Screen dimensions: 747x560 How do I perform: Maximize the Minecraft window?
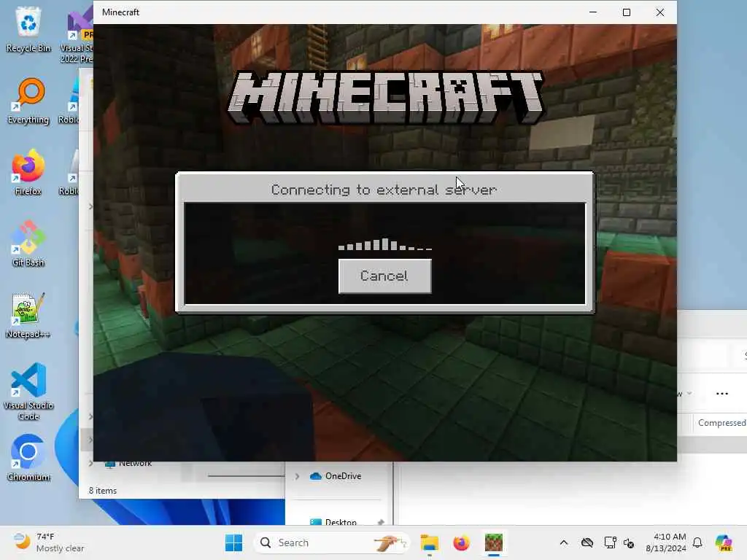click(x=627, y=12)
